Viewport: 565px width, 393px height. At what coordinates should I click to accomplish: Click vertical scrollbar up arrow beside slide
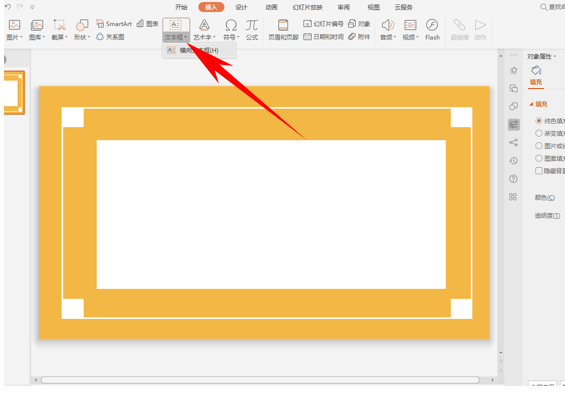[501, 56]
